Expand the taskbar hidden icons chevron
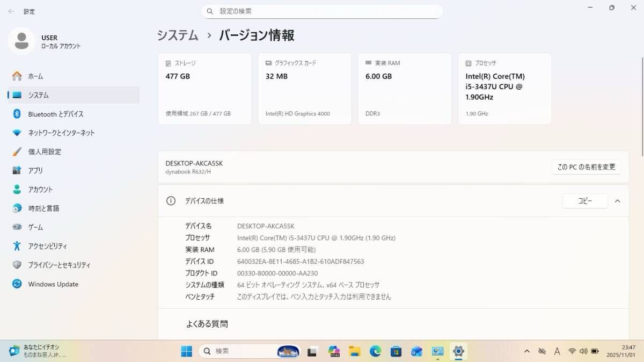The width and height of the screenshot is (644, 362). point(526,351)
